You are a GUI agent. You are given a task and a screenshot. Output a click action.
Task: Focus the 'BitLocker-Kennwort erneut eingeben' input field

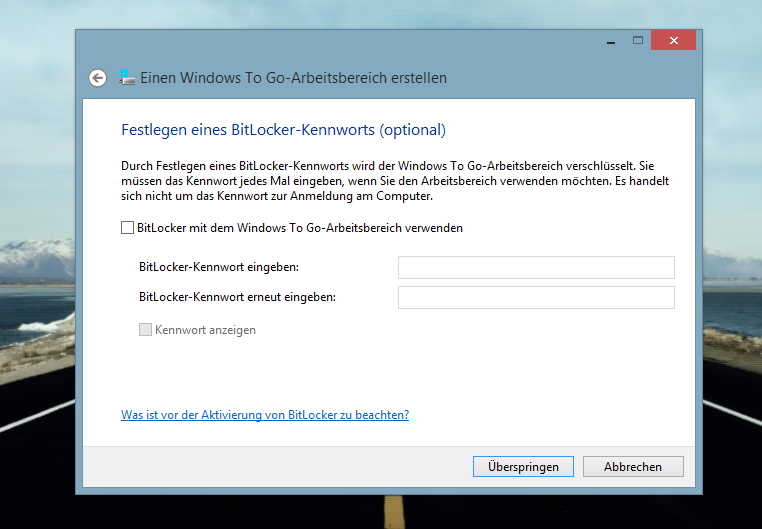536,298
